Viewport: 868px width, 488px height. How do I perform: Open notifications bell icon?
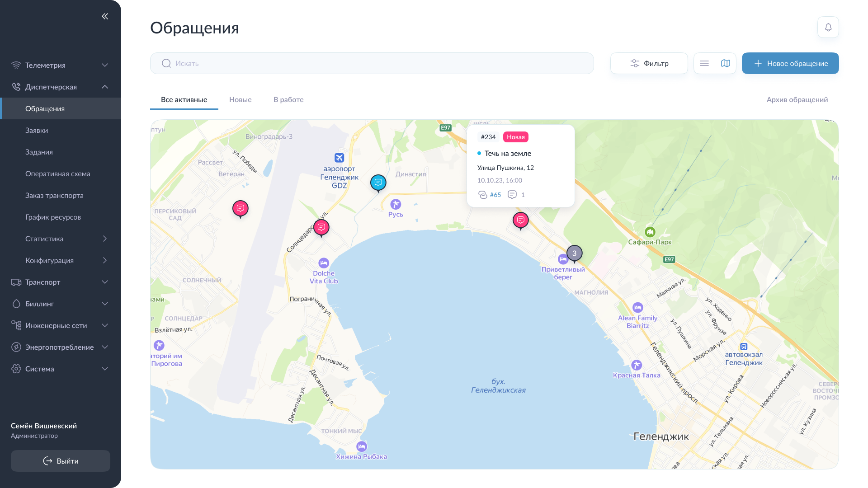click(828, 27)
